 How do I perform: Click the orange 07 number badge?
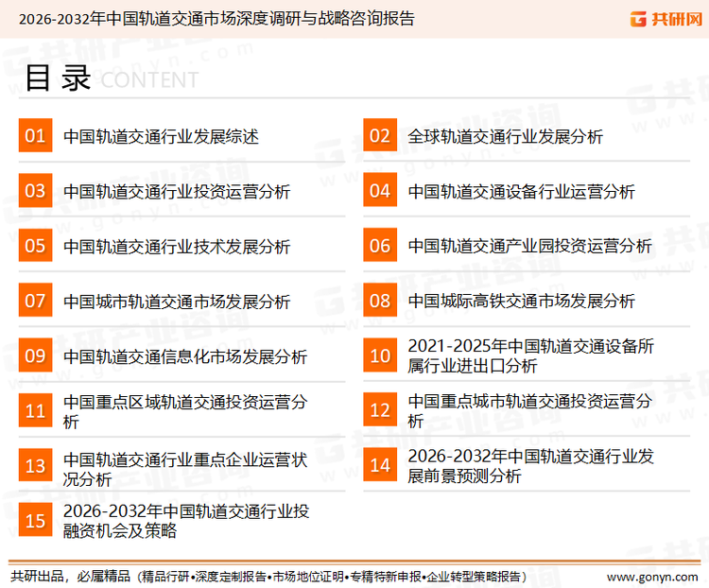pos(35,301)
